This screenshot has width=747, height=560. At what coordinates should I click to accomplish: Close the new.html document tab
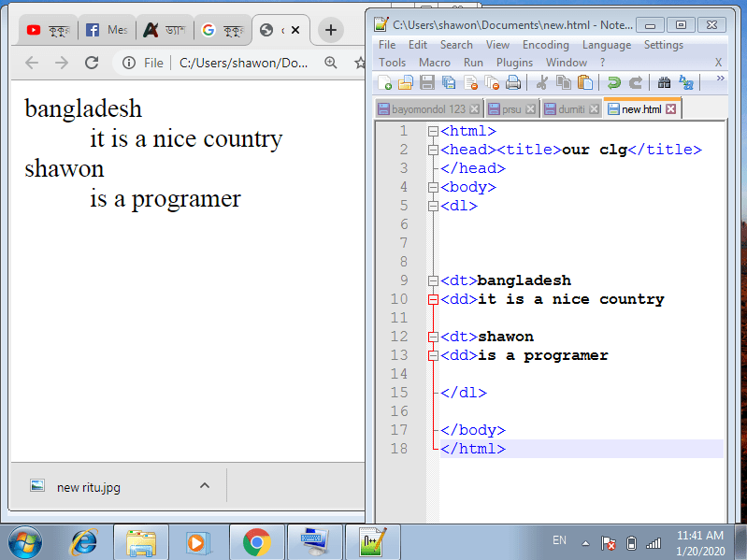click(x=670, y=109)
